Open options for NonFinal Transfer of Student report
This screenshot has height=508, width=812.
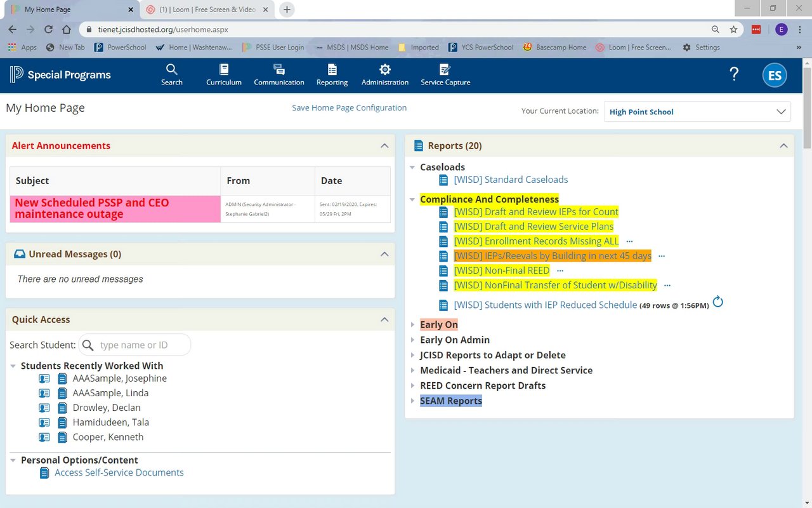tap(667, 286)
